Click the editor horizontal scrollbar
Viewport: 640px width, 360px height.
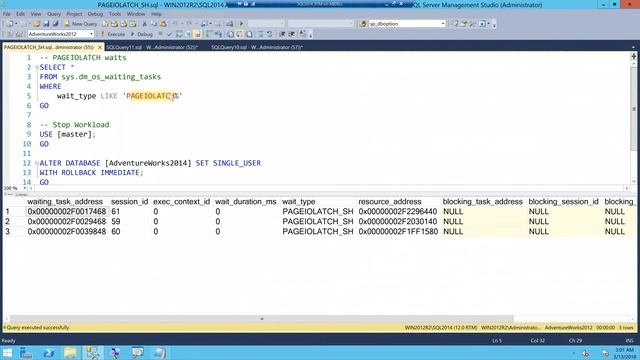329,188
